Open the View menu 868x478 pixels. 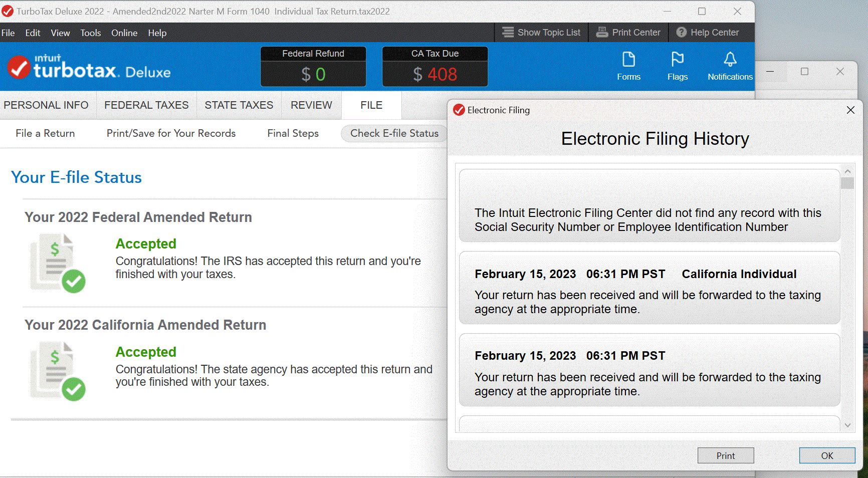coord(60,33)
